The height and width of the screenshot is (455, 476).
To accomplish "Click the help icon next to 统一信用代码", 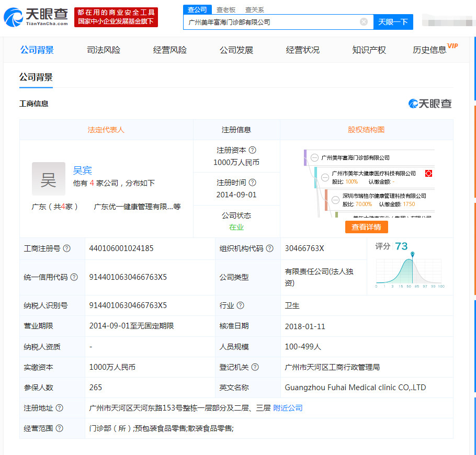I will [x=74, y=277].
